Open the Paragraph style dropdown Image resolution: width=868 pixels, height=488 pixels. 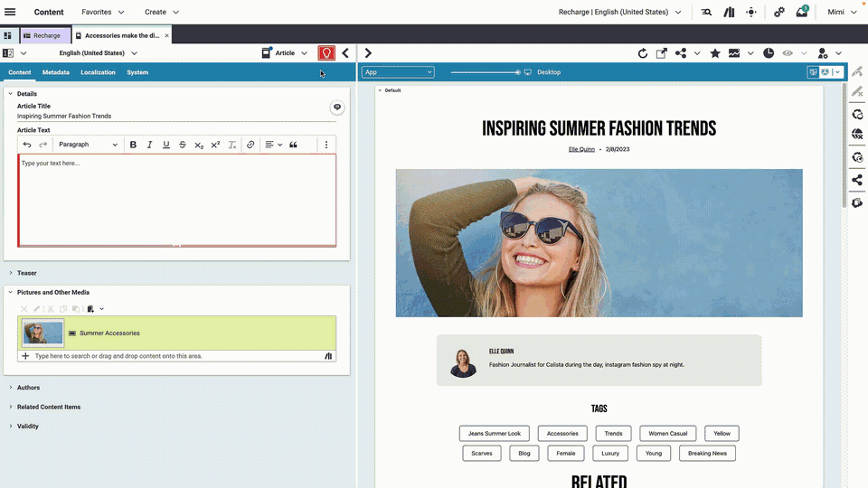point(88,145)
